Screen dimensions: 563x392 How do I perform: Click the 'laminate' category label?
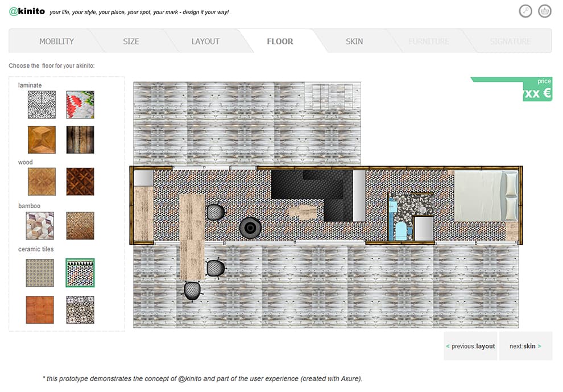[x=30, y=85]
